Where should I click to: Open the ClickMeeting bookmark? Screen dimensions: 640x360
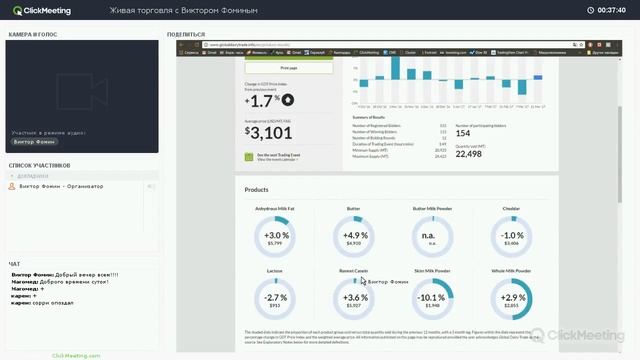(x=367, y=53)
